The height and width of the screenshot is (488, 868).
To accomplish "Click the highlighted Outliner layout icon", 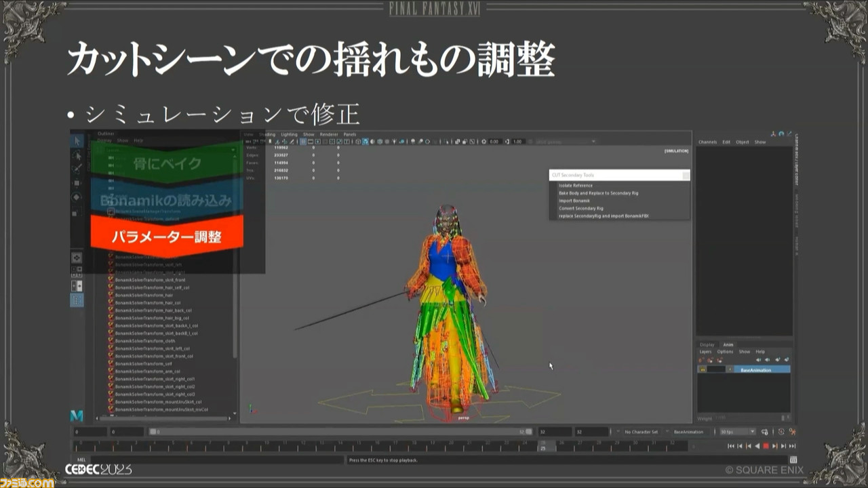I will (x=77, y=300).
